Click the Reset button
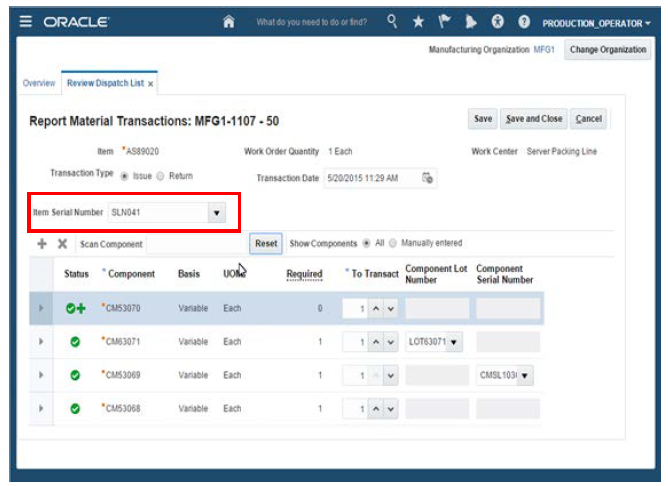Viewport: 668px width, 486px height. pyautogui.click(x=266, y=244)
